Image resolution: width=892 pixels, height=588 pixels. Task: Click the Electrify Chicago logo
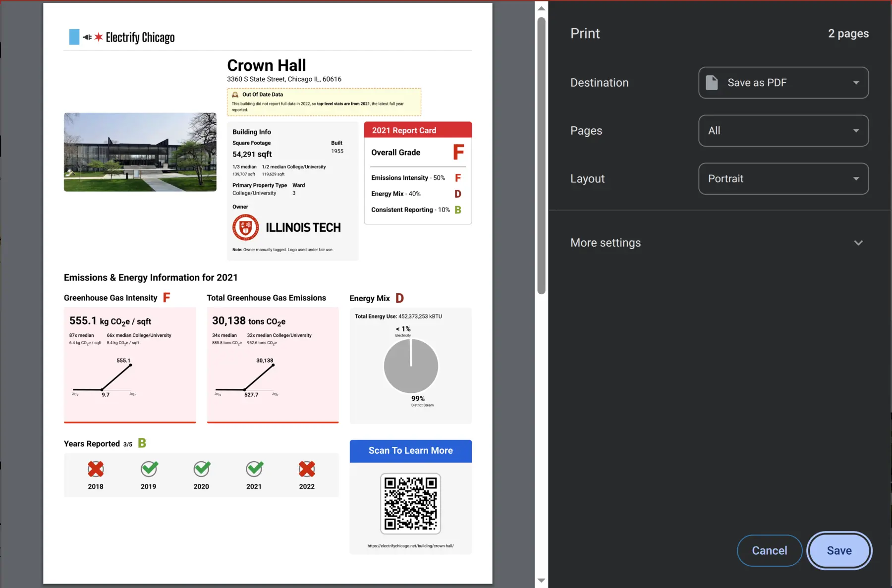[x=122, y=37]
